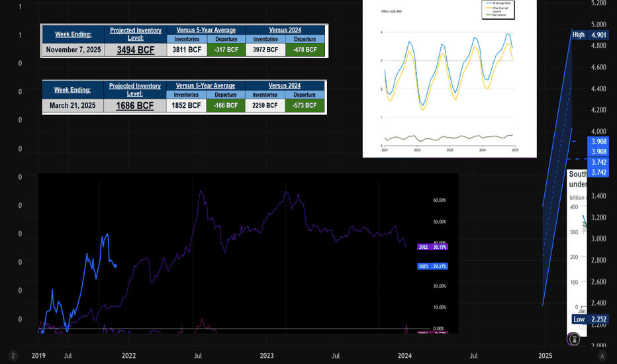Click the 2024 label on the time axis
Screen dimensions: 617x364
click(x=404, y=356)
